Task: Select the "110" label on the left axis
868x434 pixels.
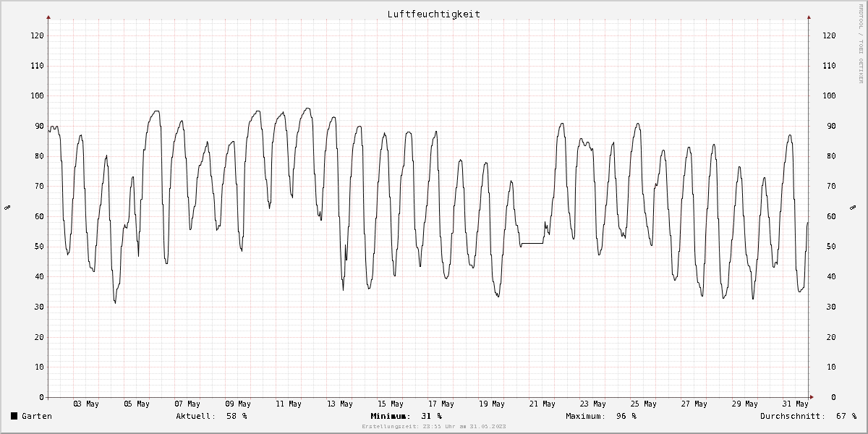Action: click(x=36, y=66)
